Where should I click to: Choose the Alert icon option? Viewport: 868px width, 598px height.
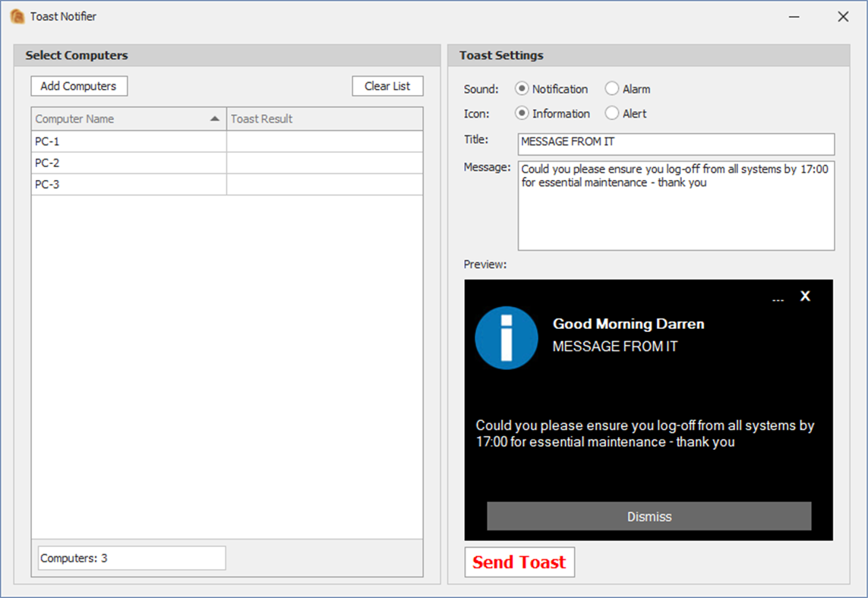click(x=611, y=113)
